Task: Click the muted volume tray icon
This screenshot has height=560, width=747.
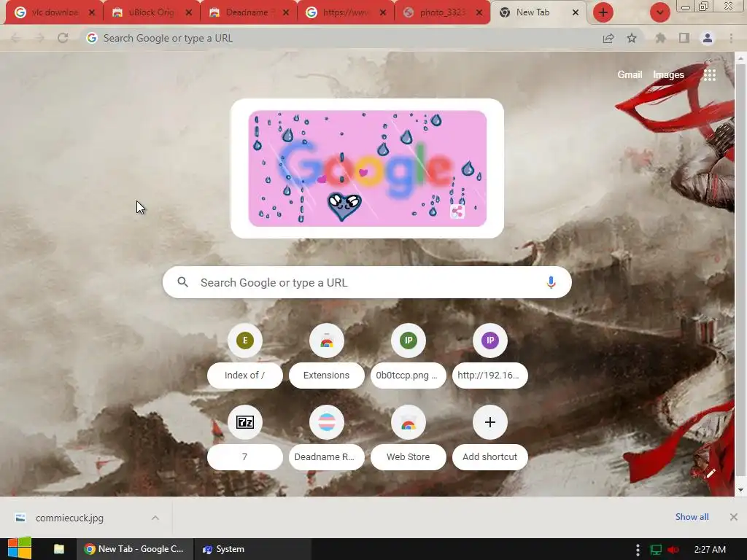Action: (x=673, y=550)
